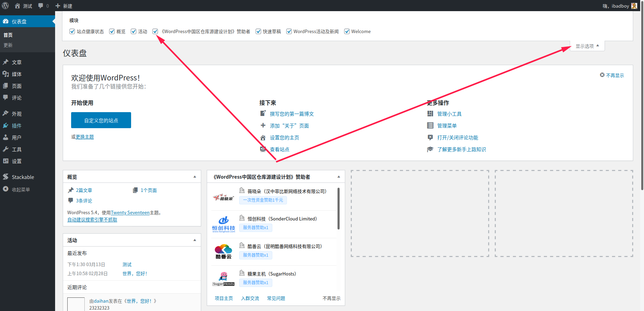Open the Twenty Seventeen theme link
The image size is (644, 311).
pos(130,212)
